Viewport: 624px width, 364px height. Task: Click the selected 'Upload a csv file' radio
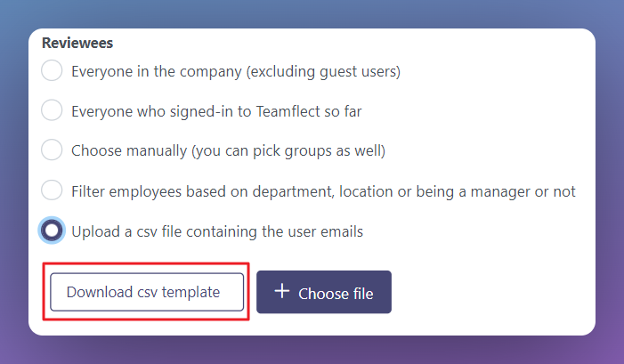point(53,231)
